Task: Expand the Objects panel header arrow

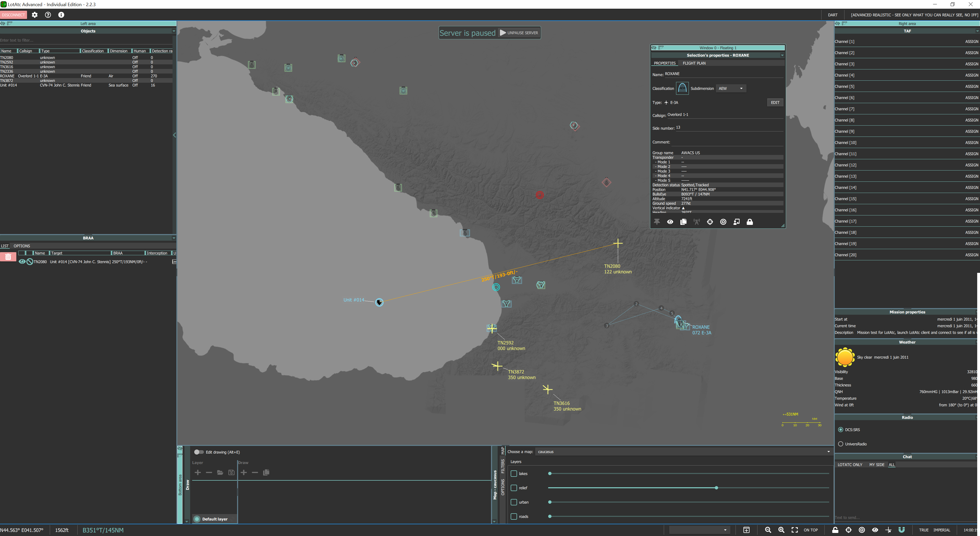Action: point(174,31)
